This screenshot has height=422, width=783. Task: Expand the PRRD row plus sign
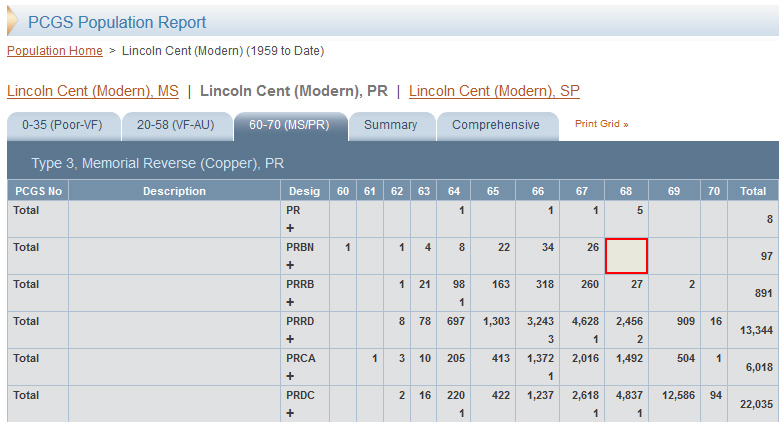click(x=290, y=339)
